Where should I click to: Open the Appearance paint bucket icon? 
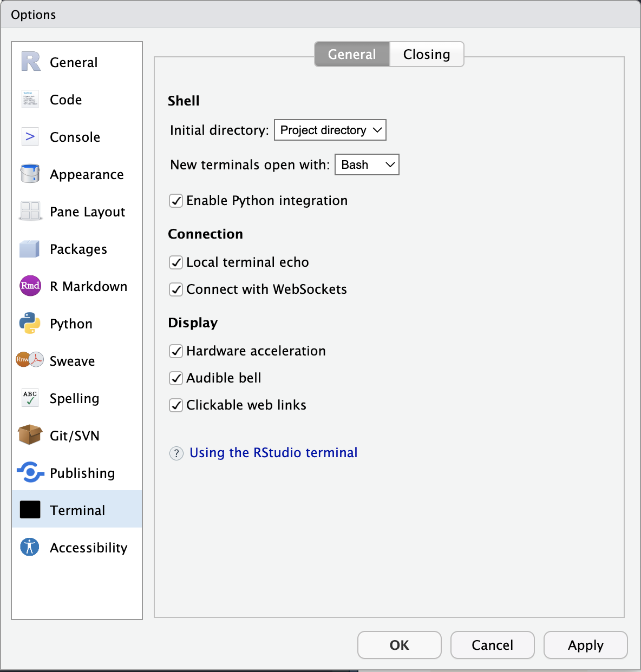coord(30,174)
